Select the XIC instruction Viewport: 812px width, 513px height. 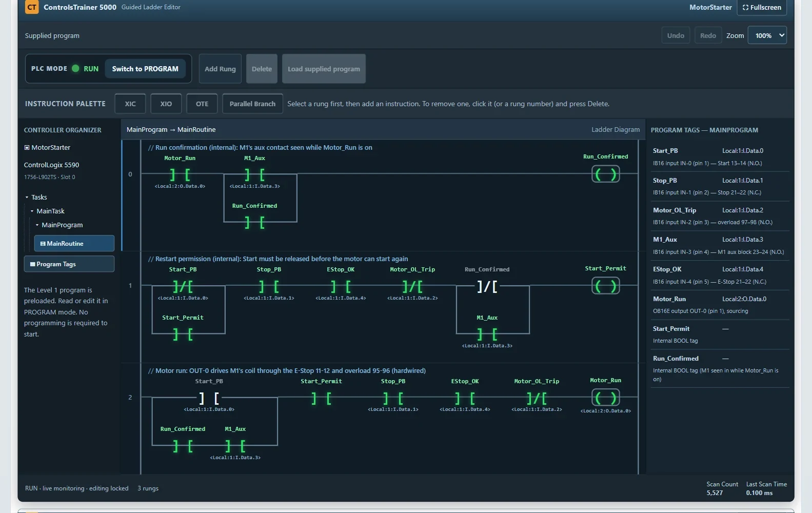click(x=130, y=104)
